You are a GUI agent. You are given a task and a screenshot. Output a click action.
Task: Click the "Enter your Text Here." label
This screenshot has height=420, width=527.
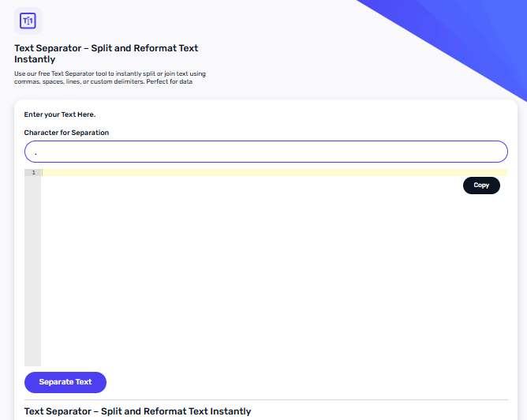pos(60,114)
